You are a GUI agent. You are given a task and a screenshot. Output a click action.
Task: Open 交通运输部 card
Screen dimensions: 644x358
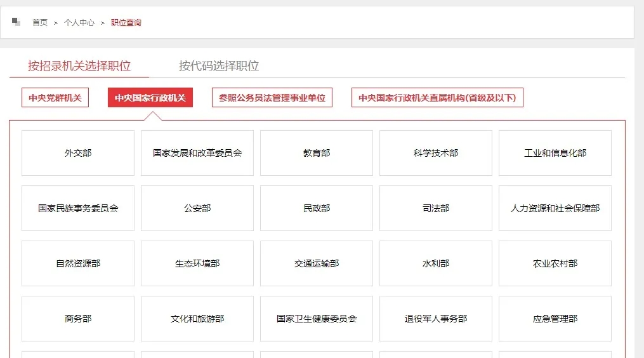click(x=317, y=263)
